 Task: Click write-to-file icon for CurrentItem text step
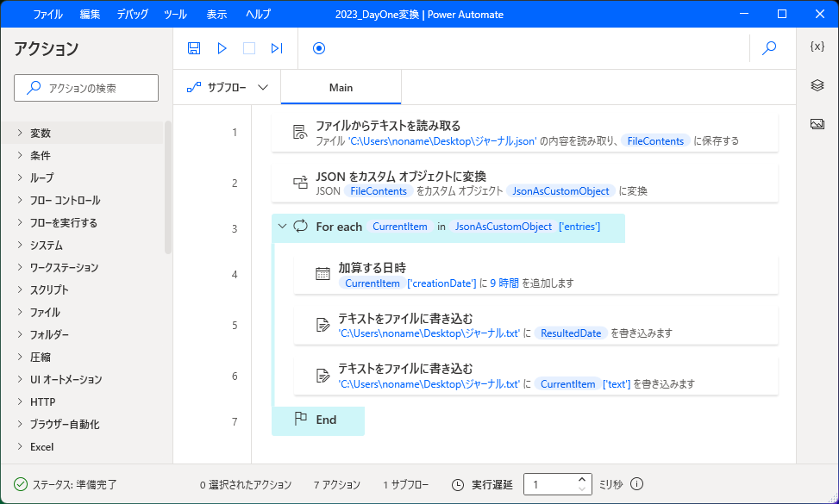(x=322, y=375)
